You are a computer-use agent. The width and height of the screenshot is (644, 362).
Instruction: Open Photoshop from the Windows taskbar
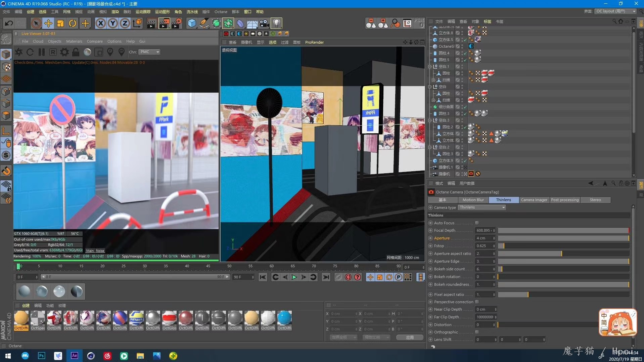(42, 356)
